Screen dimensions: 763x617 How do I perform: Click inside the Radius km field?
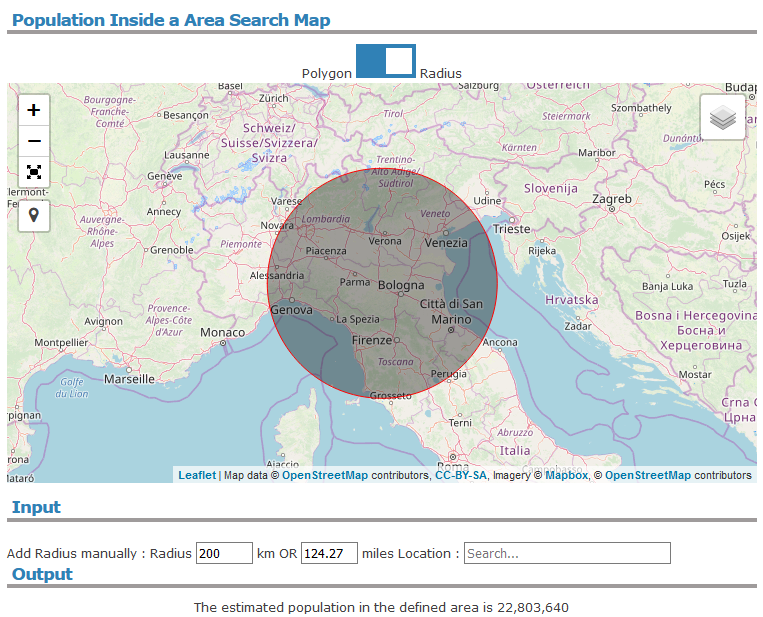point(224,553)
